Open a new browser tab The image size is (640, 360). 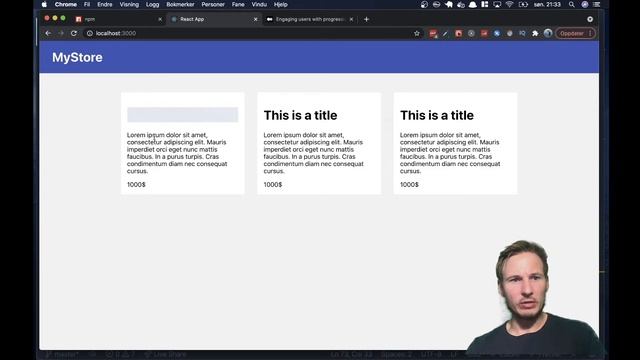click(366, 19)
